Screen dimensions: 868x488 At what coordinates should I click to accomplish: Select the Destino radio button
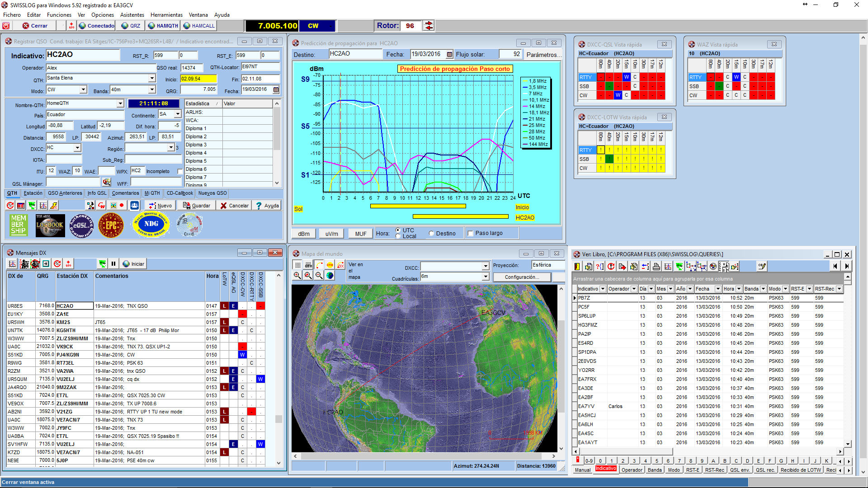pyautogui.click(x=431, y=234)
